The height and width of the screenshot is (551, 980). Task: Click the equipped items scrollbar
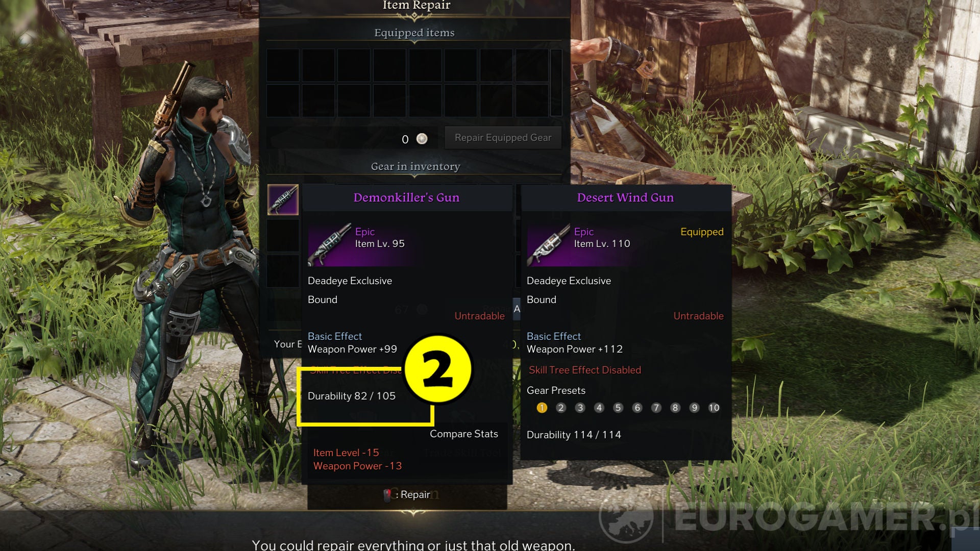[556, 83]
